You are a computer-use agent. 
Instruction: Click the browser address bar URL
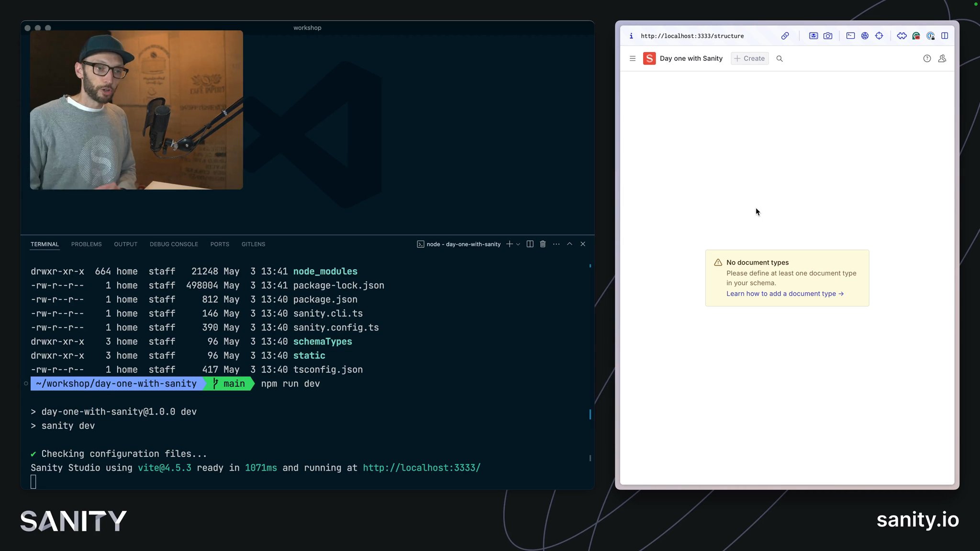(692, 36)
